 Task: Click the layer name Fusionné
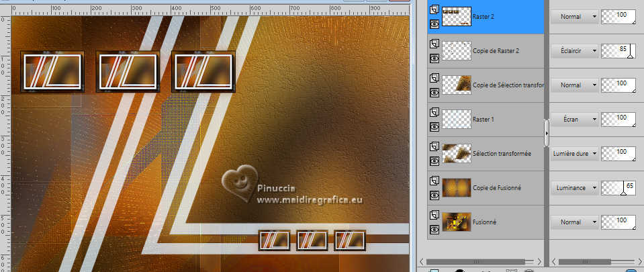click(485, 222)
